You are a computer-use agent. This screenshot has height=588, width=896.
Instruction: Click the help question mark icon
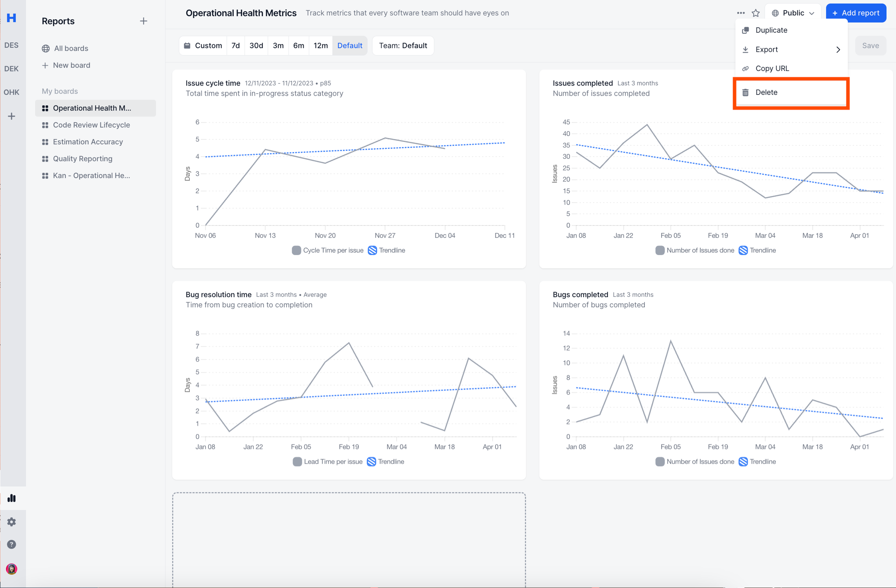click(12, 544)
